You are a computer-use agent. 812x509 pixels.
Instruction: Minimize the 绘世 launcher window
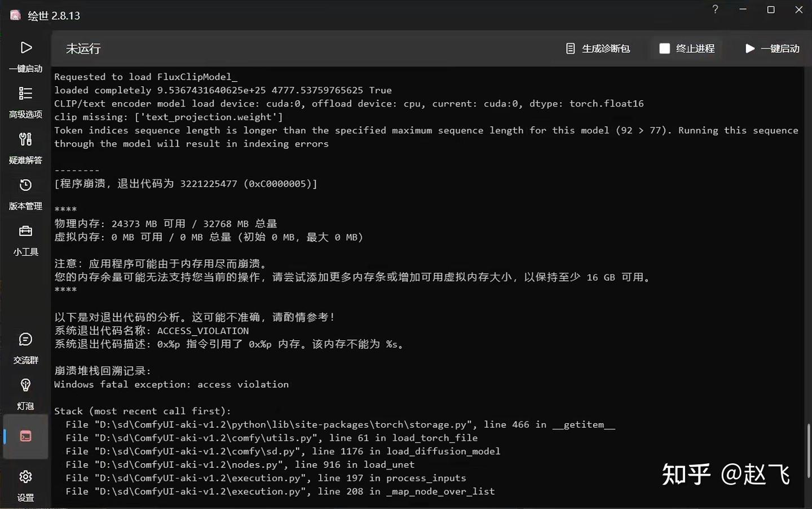(x=743, y=10)
